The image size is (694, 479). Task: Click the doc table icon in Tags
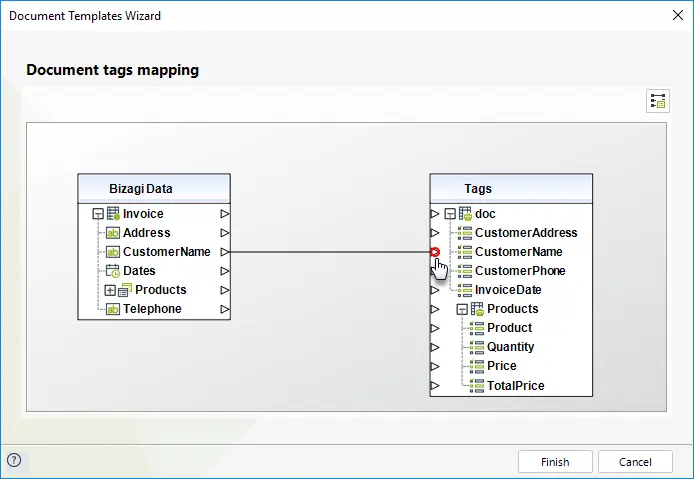(465, 214)
